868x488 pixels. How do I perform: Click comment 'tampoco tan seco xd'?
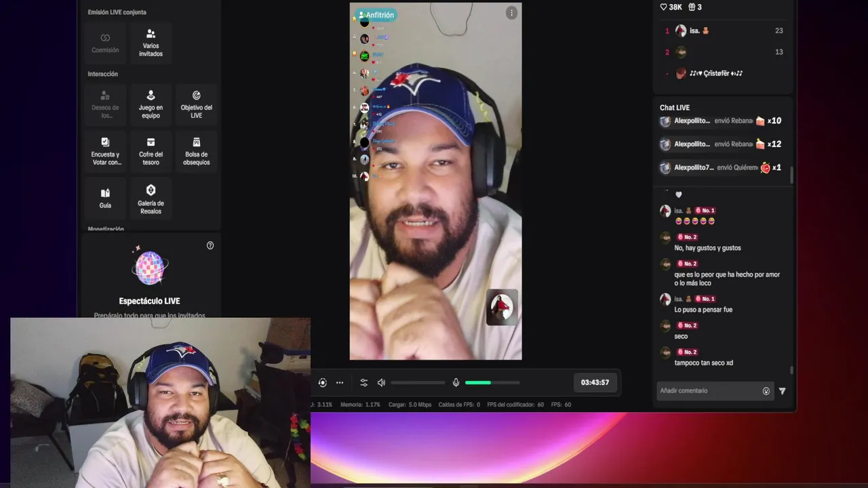[x=703, y=363]
